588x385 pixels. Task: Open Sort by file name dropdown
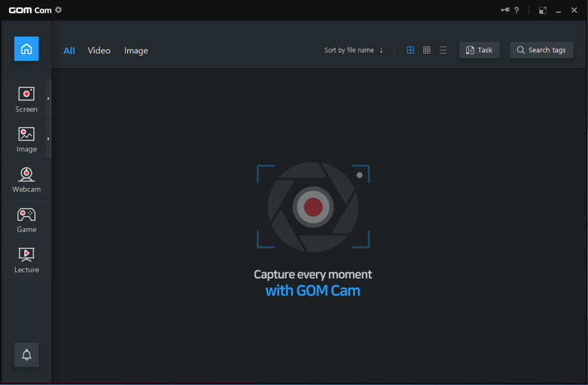pos(349,50)
